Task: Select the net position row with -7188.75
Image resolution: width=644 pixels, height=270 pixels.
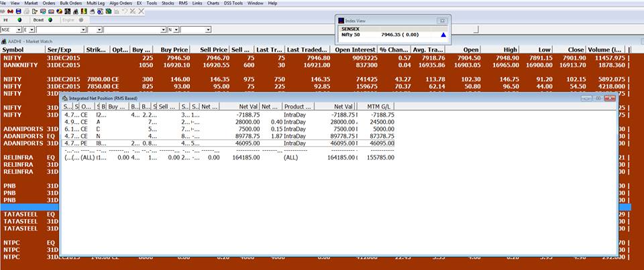Action: (x=228, y=115)
